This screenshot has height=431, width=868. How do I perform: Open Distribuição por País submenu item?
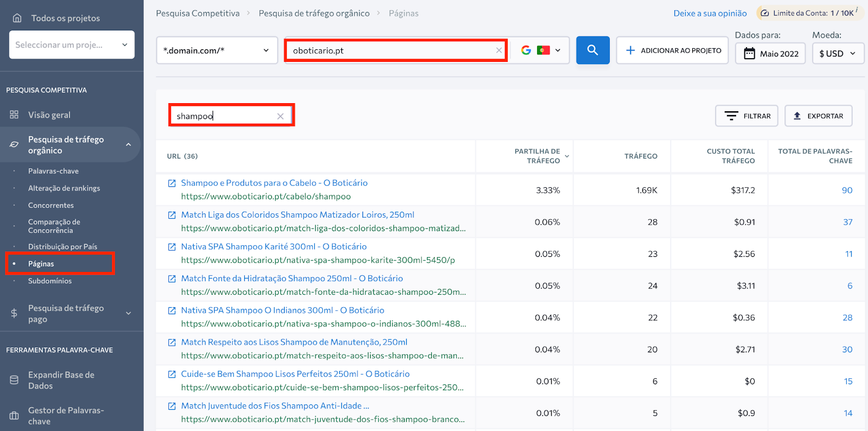62,246
